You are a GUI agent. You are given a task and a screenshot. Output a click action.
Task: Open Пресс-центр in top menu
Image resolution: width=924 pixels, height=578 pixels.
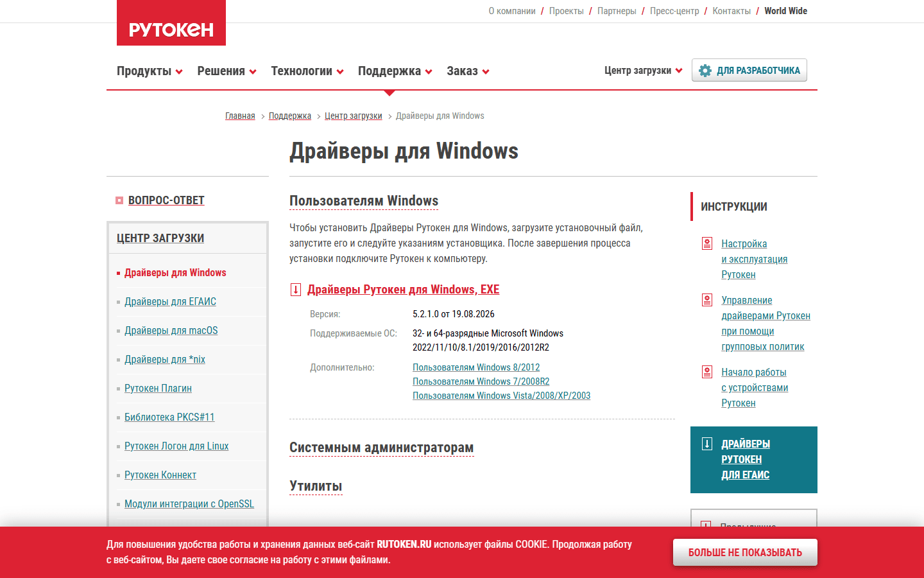(674, 11)
